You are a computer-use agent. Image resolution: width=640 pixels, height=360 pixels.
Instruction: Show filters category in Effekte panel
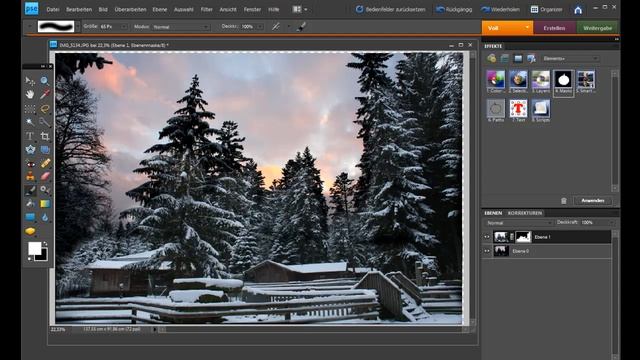(x=491, y=58)
